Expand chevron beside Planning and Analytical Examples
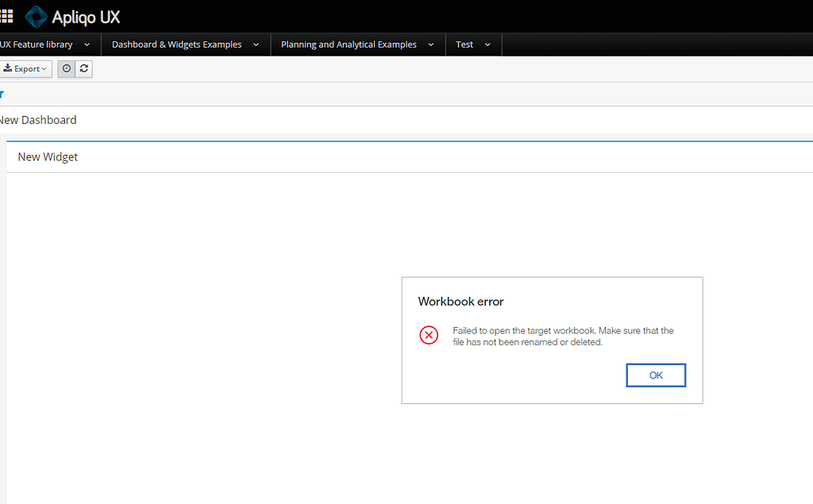 click(x=431, y=45)
